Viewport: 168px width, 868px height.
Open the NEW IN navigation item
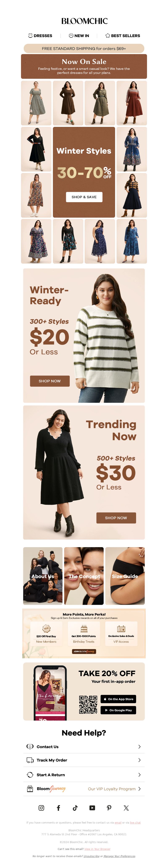coord(79,35)
